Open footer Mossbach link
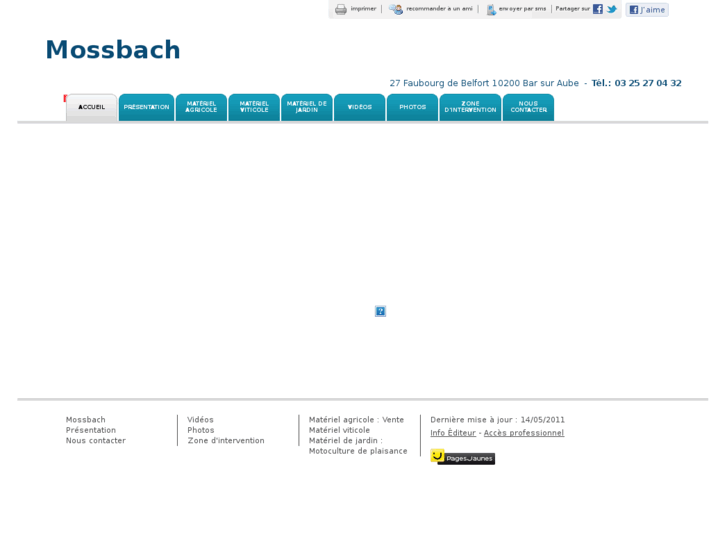 pyautogui.click(x=86, y=420)
